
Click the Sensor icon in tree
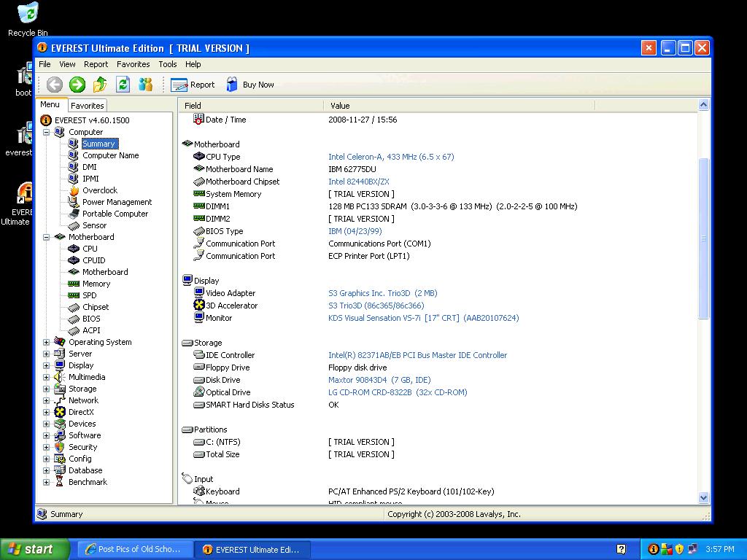(x=74, y=226)
